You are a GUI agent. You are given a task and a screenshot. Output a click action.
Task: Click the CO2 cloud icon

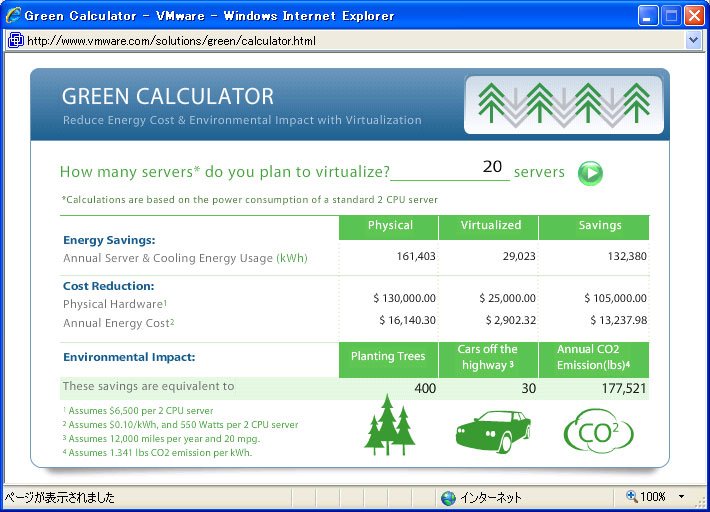pos(598,431)
